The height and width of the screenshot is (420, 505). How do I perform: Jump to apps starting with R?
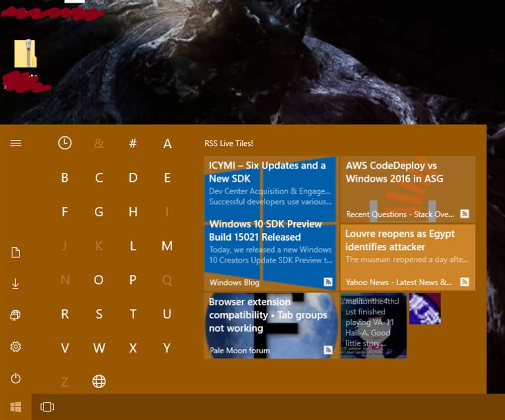click(x=65, y=314)
